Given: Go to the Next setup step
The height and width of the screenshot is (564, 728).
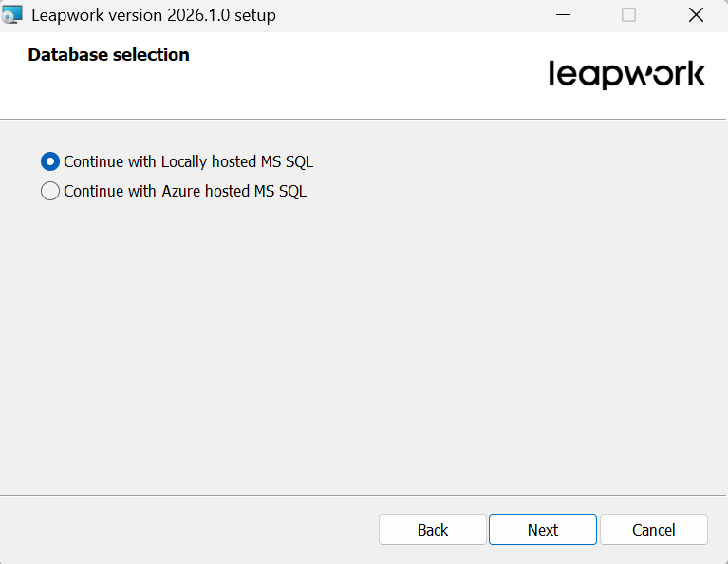Looking at the screenshot, I should [x=542, y=529].
